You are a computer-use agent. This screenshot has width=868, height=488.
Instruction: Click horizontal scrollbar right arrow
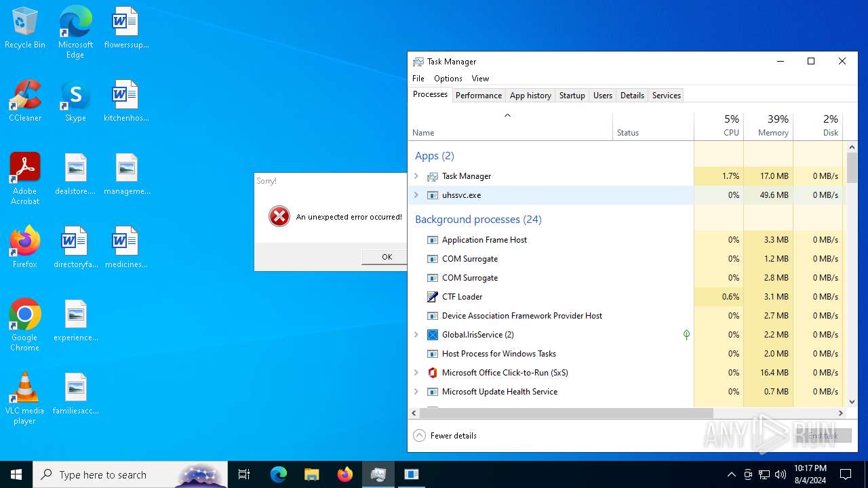click(841, 413)
